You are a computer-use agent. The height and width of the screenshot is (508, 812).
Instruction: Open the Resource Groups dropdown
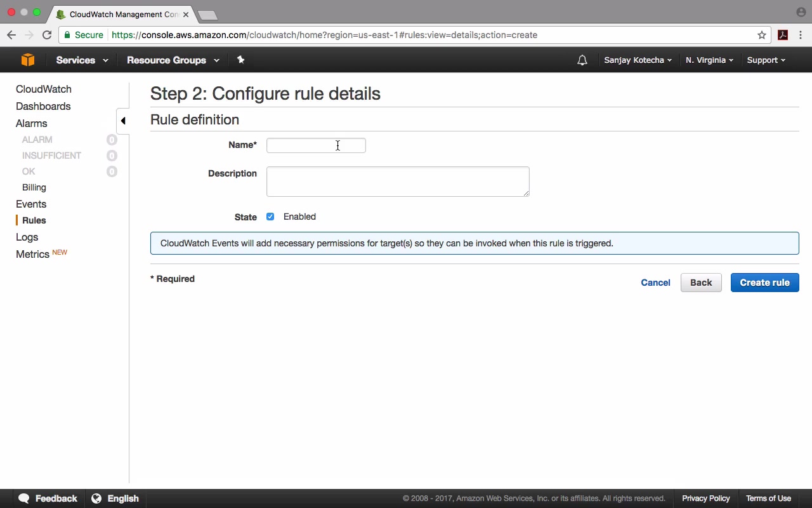tap(173, 60)
